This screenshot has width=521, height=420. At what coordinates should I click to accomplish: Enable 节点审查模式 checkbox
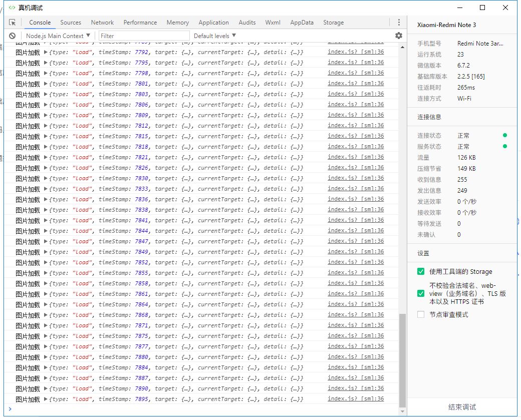421,314
